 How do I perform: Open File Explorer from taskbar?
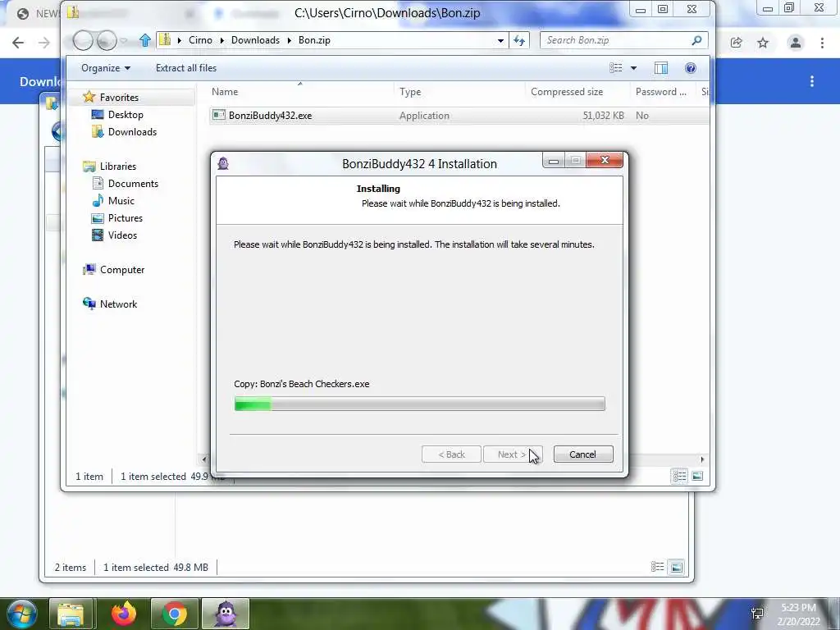(72, 614)
